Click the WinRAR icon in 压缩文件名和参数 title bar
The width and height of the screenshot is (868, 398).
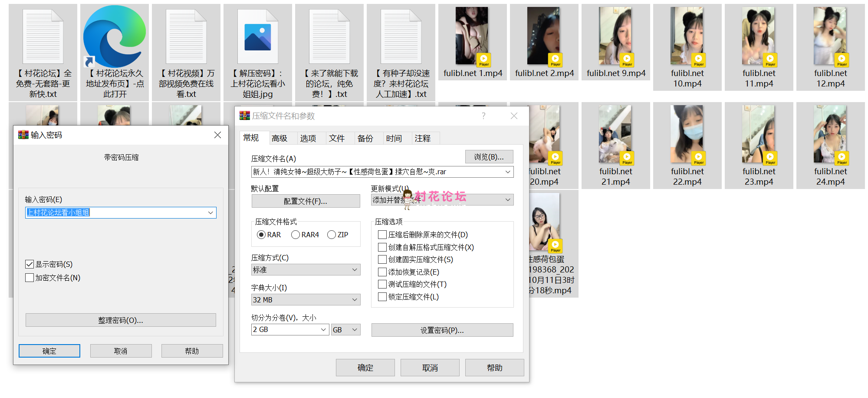pyautogui.click(x=245, y=116)
